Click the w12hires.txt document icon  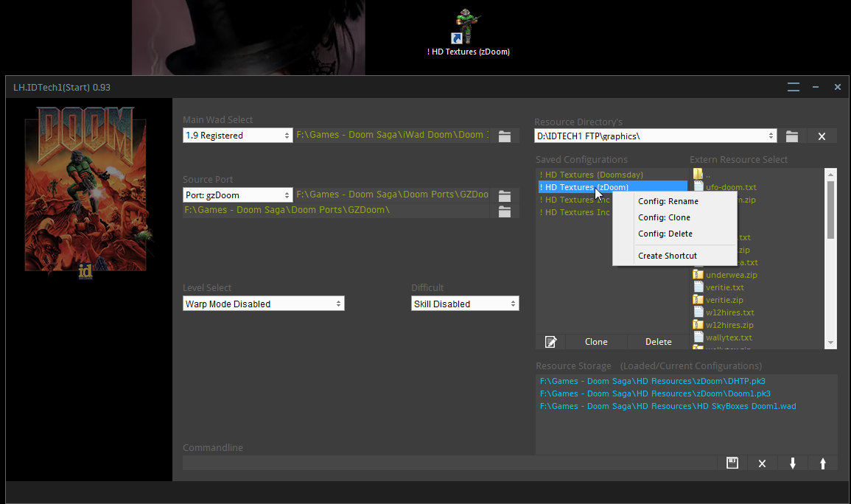pos(698,312)
